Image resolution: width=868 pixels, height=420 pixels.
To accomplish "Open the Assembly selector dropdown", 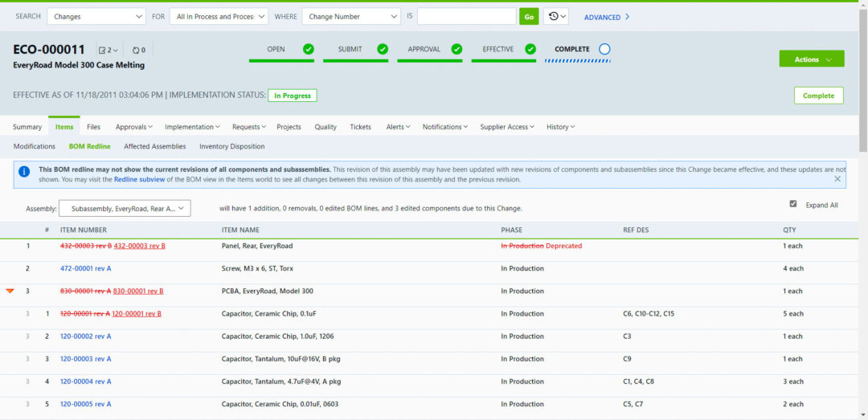I will click(x=125, y=209).
